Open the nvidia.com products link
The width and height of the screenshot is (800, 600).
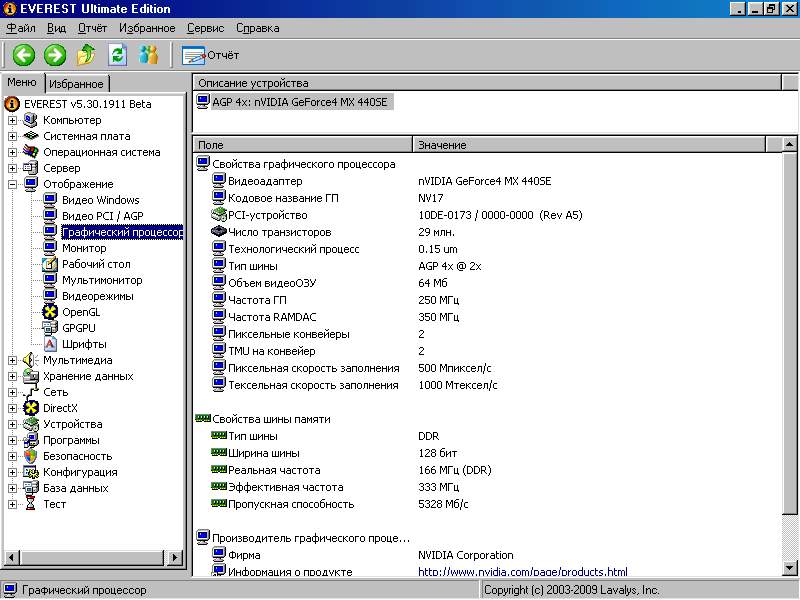(x=522, y=572)
